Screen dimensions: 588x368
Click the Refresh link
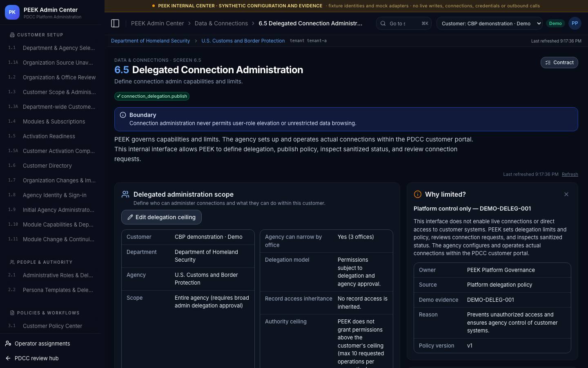point(570,174)
